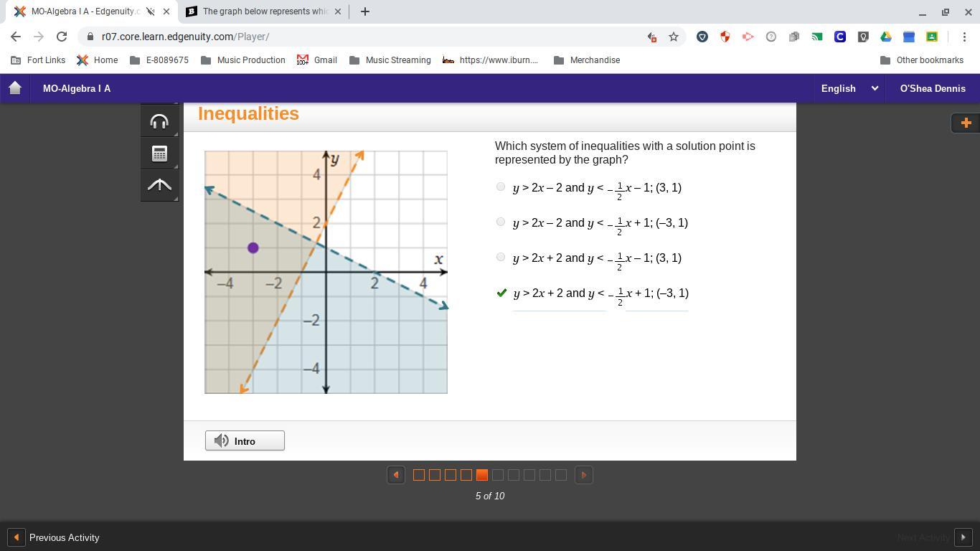This screenshot has height=551, width=980.
Task: Open Chrome menu three dots
Action: [x=963, y=37]
